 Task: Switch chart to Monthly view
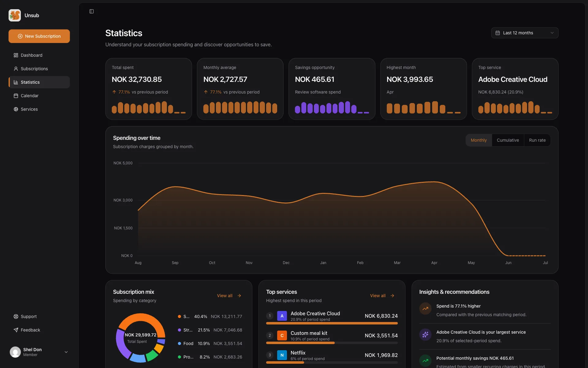tap(479, 140)
